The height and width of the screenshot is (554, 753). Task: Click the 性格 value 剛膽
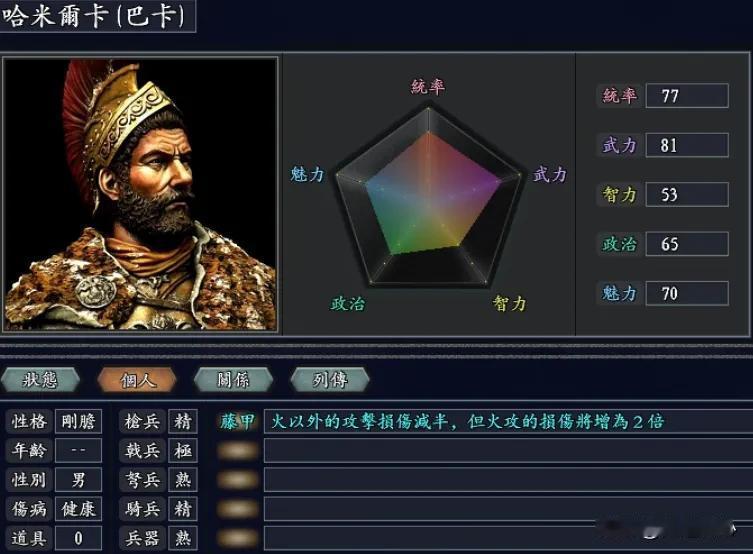pos(78,422)
